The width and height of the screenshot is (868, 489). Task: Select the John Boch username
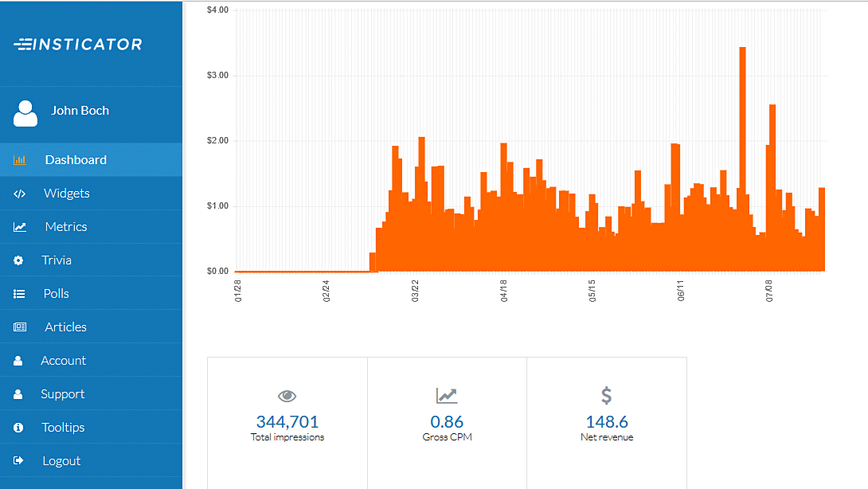80,111
